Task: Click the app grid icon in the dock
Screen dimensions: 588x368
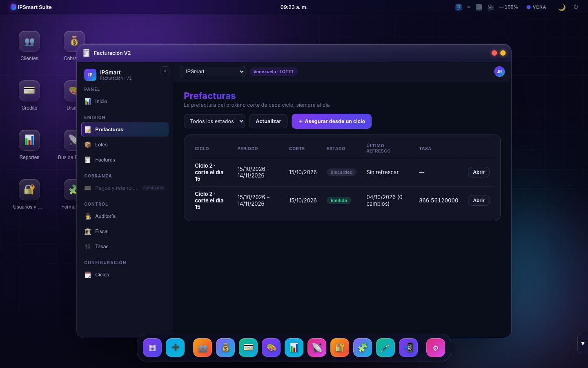Action: (x=152, y=348)
